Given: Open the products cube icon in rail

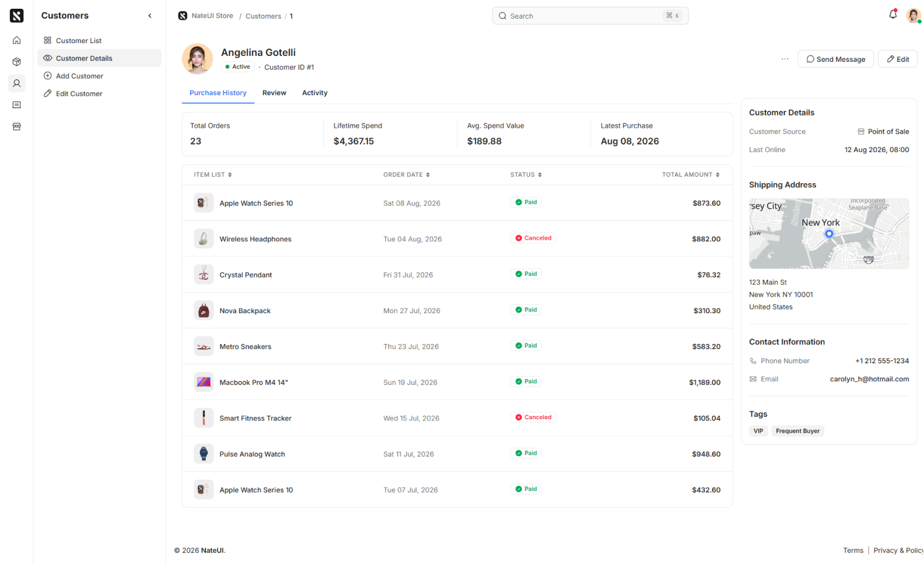Looking at the screenshot, I should point(17,62).
